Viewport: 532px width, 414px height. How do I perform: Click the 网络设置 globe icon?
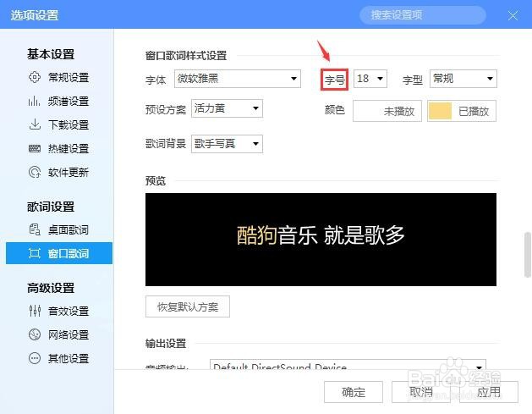(x=35, y=334)
